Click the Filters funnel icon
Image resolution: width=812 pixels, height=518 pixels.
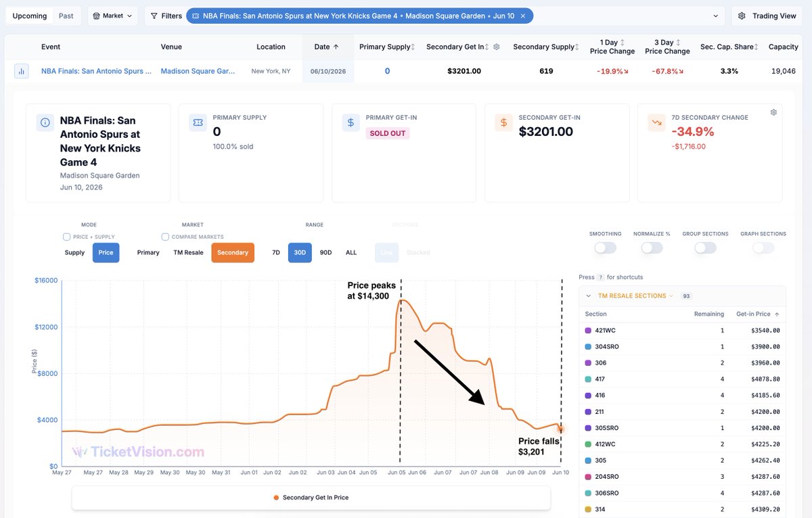coord(154,16)
